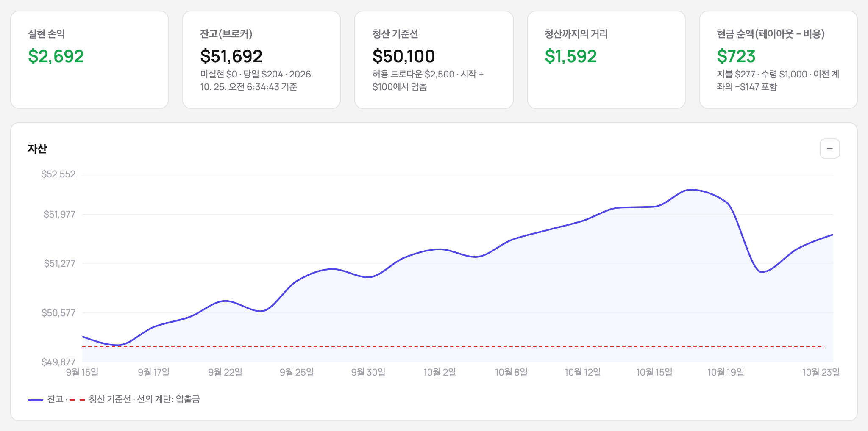Click the 9월 22일 x-axis label
This screenshot has height=431, width=868.
(x=225, y=372)
